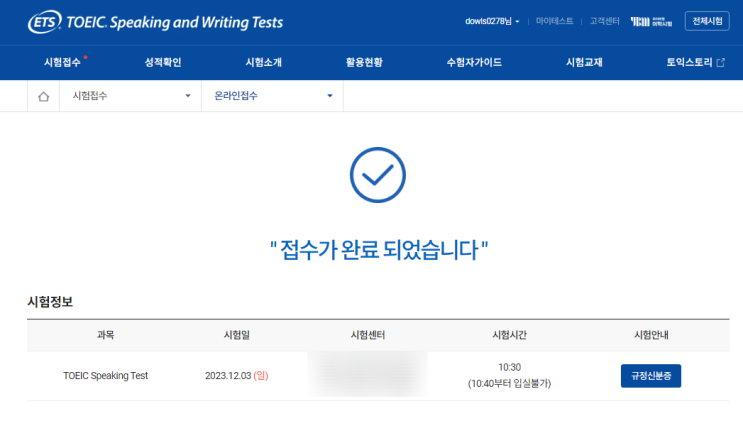Click the 접수가 완료 되었습니다 message
Image resolution: width=743 pixels, height=421 pixels.
pyautogui.click(x=379, y=249)
